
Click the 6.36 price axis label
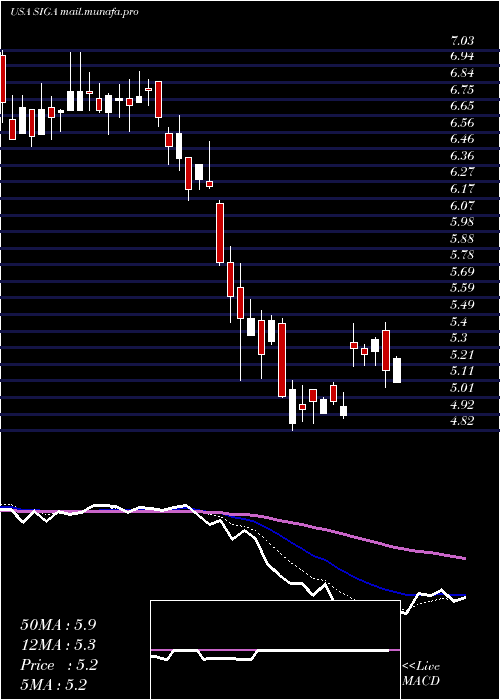(x=462, y=156)
